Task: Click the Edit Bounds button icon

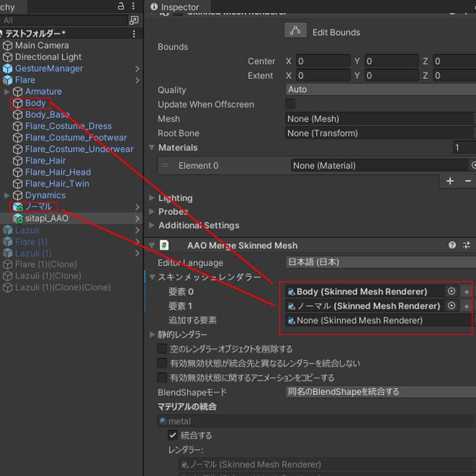Action: (295, 30)
